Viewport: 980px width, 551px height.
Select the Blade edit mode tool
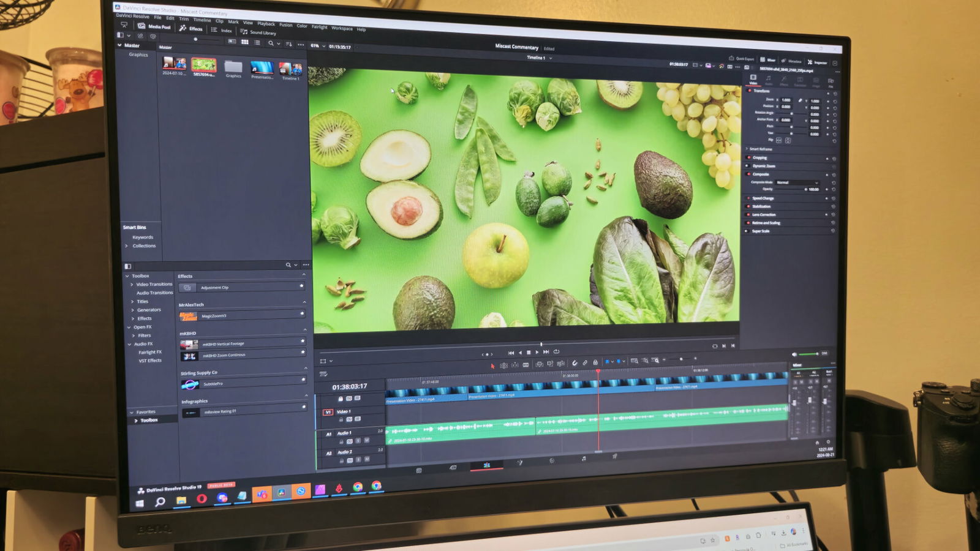coord(526,365)
